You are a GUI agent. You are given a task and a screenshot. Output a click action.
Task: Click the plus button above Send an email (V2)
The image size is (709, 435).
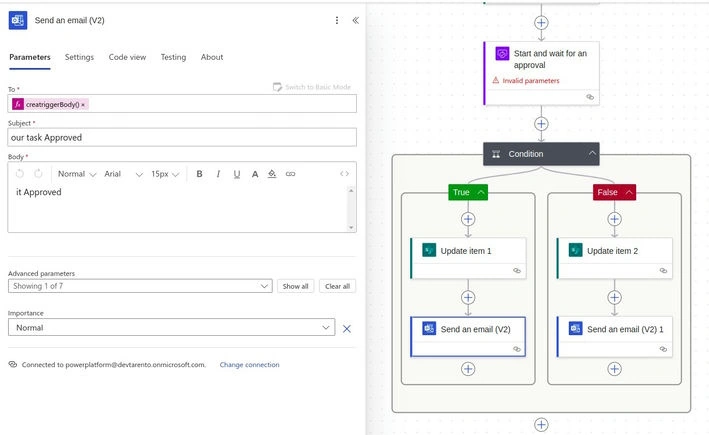(x=468, y=298)
